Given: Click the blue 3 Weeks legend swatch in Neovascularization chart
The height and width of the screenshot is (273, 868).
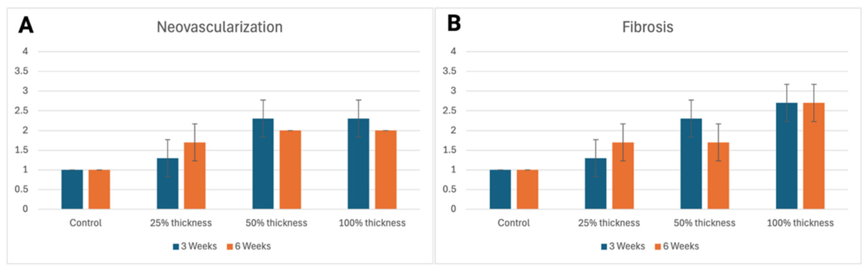Looking at the screenshot, I should pos(176,247).
